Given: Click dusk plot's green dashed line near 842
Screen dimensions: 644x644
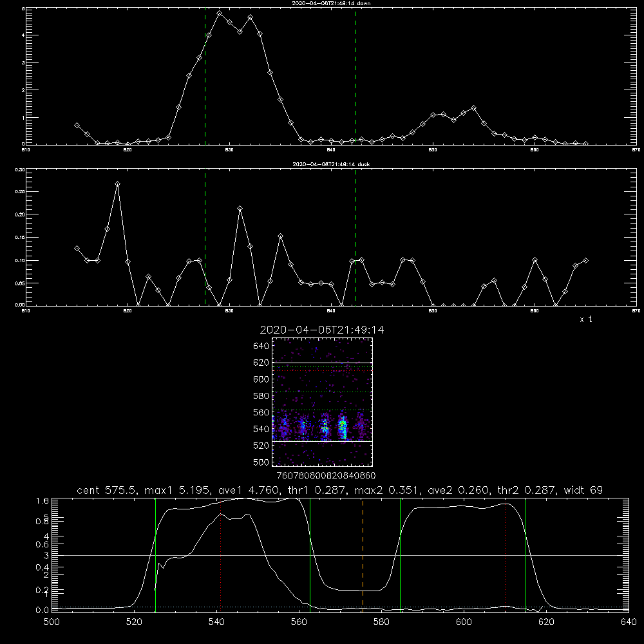Looking at the screenshot, I should point(355,237).
